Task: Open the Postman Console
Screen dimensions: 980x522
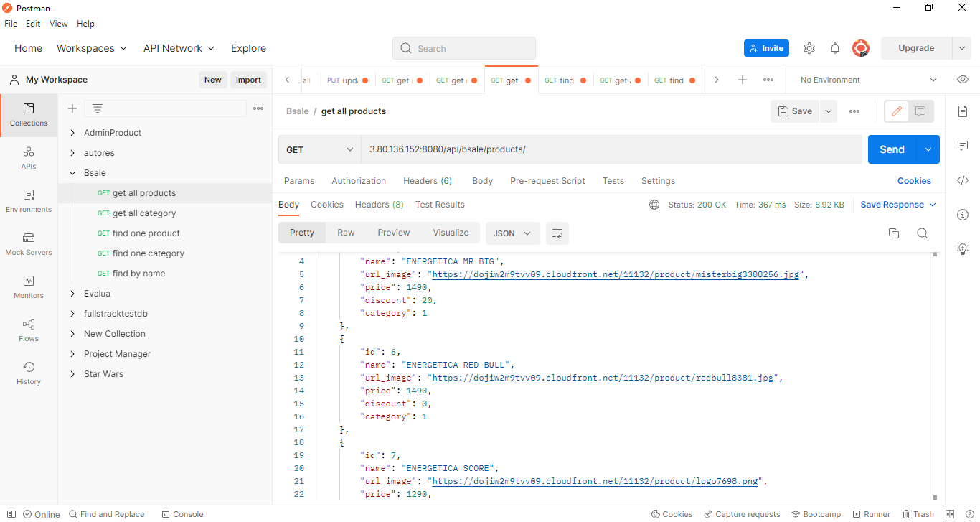Action: pos(183,514)
